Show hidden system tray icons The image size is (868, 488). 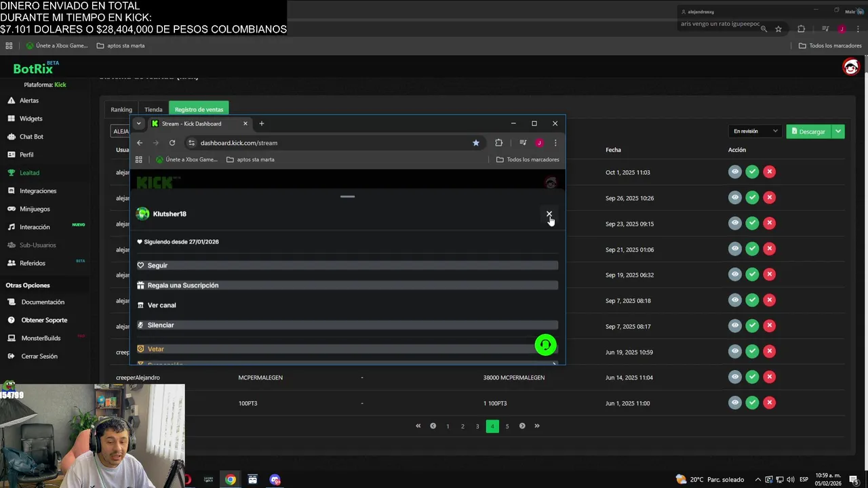click(758, 480)
